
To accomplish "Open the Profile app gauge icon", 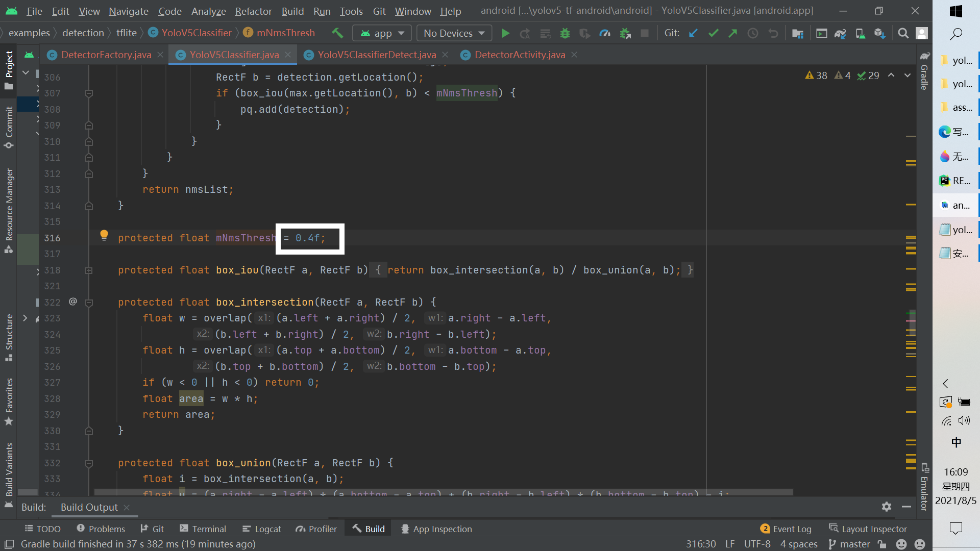I will click(x=605, y=34).
